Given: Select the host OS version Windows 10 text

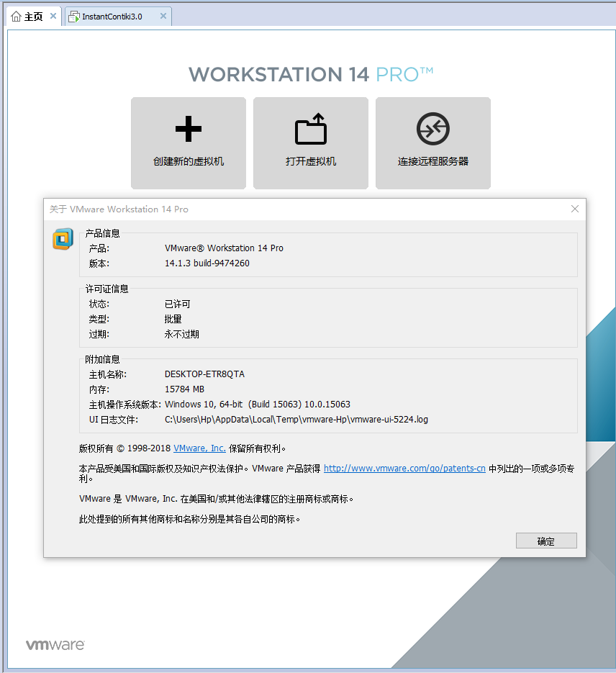Looking at the screenshot, I should 258,405.
